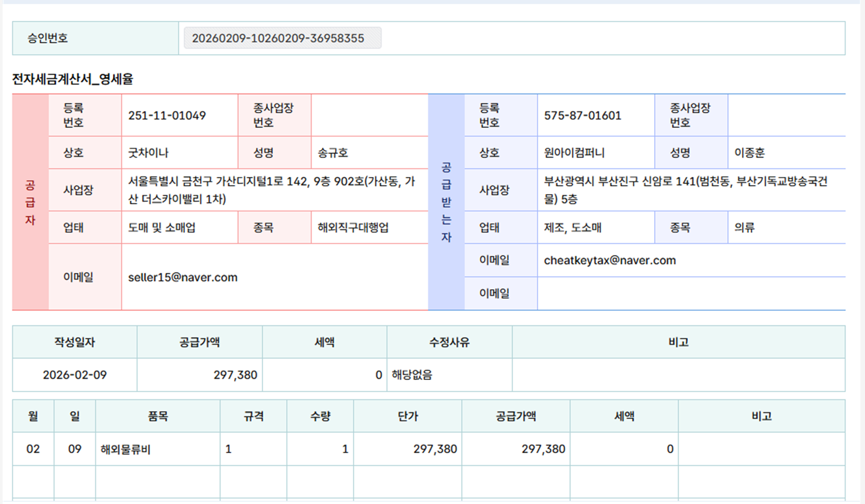Screen dimensions: 865x504
Task: Select supplier business type 도매 및 소매업
Action: (162, 228)
